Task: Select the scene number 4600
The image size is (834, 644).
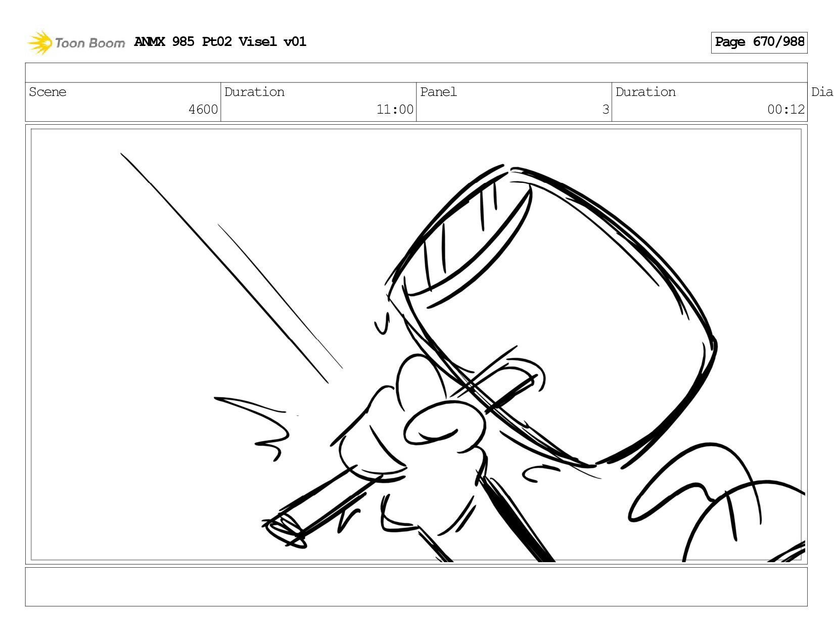Action: click(x=203, y=110)
